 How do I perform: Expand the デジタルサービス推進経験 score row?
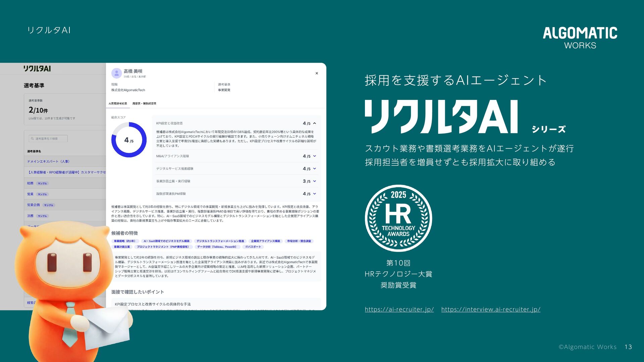315,169
